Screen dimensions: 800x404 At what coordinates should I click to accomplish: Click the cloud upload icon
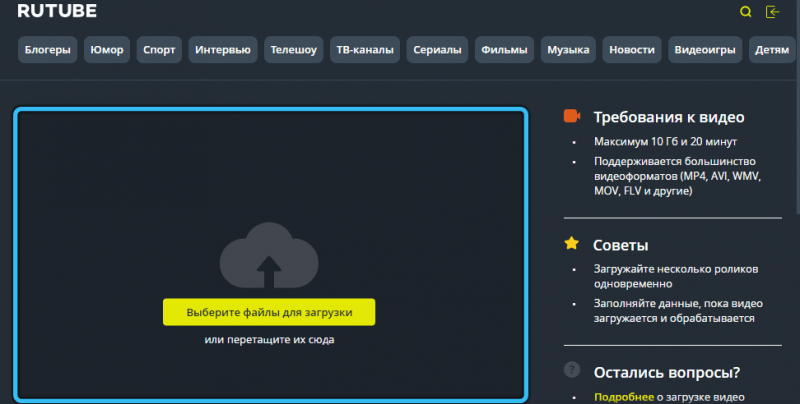(x=269, y=256)
